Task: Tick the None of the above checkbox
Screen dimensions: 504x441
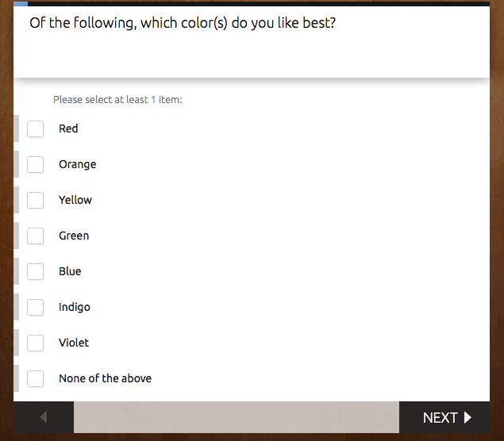Action: 36,378
